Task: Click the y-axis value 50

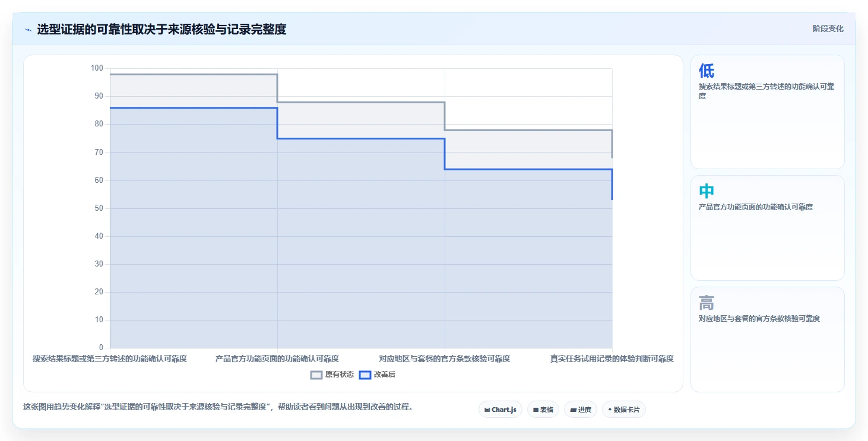Action: tap(99, 208)
